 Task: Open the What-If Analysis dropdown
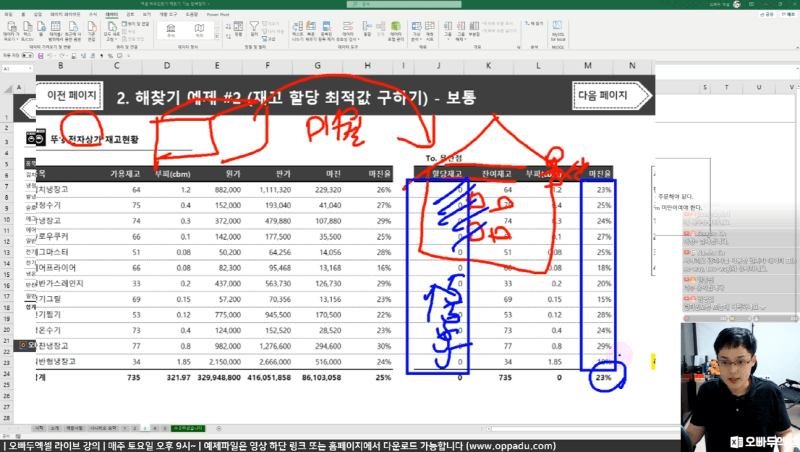pos(417,31)
